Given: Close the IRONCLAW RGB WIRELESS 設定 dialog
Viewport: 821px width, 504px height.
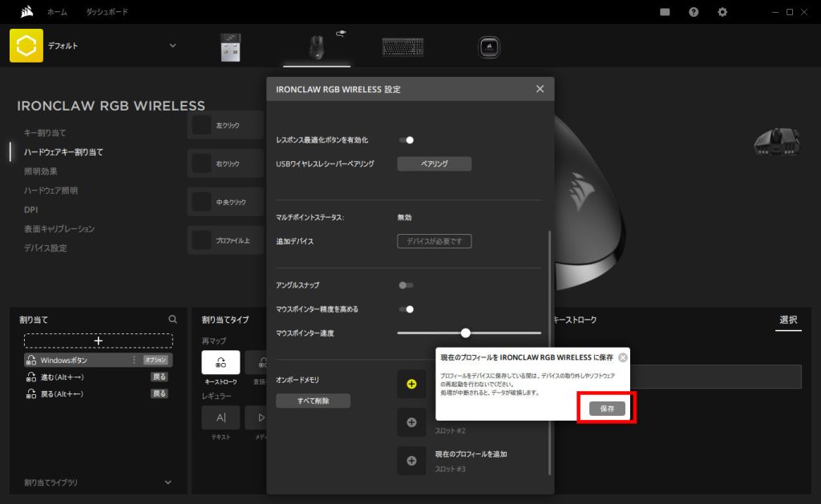Looking at the screenshot, I should 540,89.
